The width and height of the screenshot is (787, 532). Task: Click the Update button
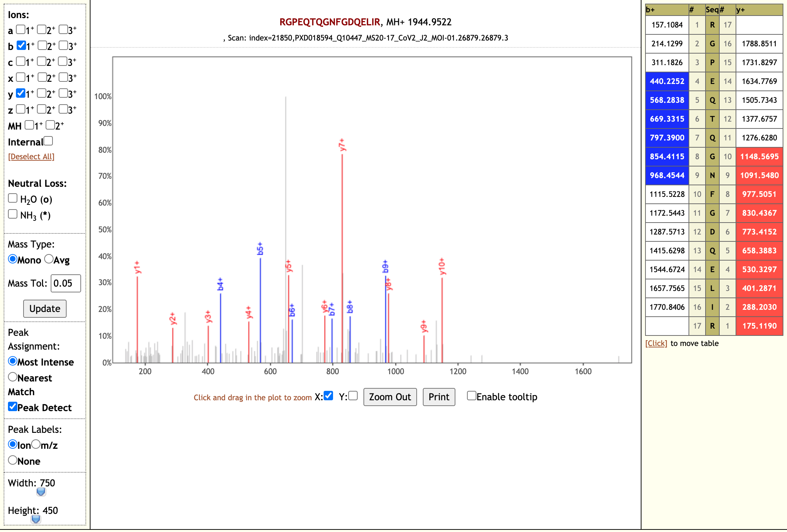45,309
